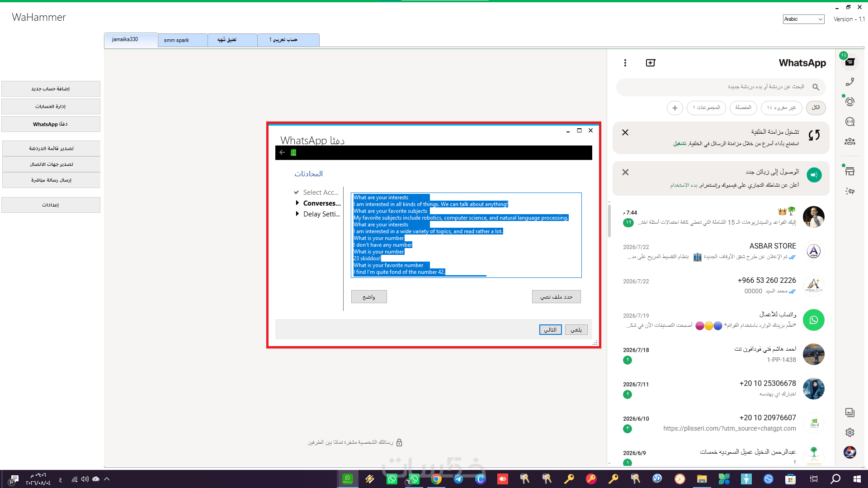Open File Explorer from the taskbar
868x488 pixels.
[702, 479]
